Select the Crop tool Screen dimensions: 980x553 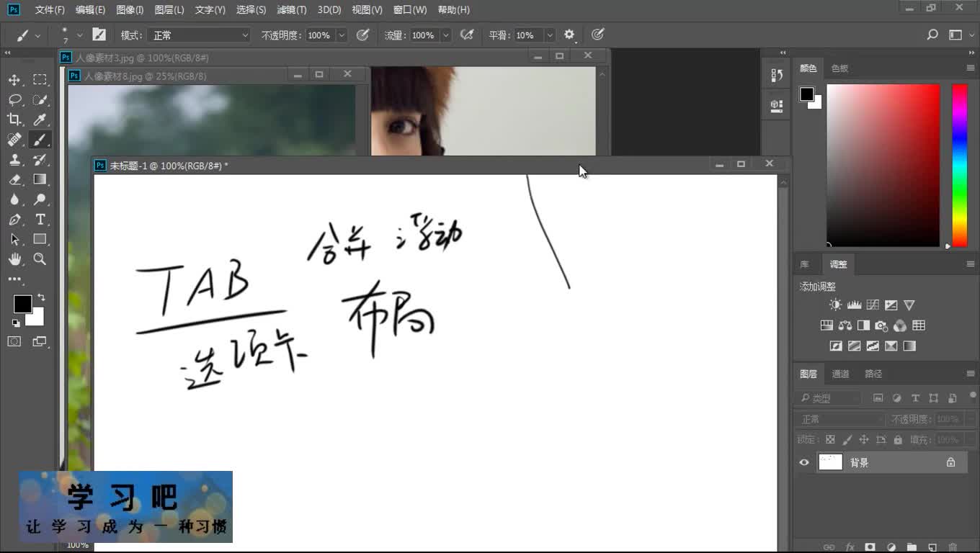tap(14, 120)
